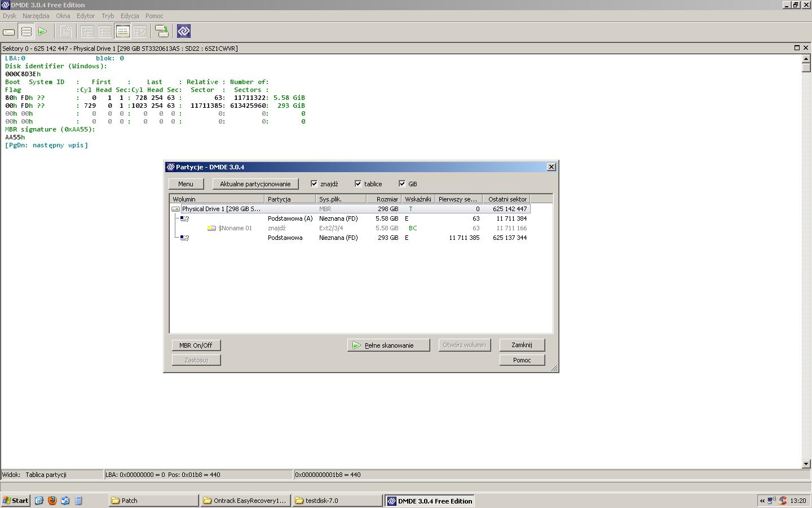Click the Ostatni sektor column header

pos(506,199)
